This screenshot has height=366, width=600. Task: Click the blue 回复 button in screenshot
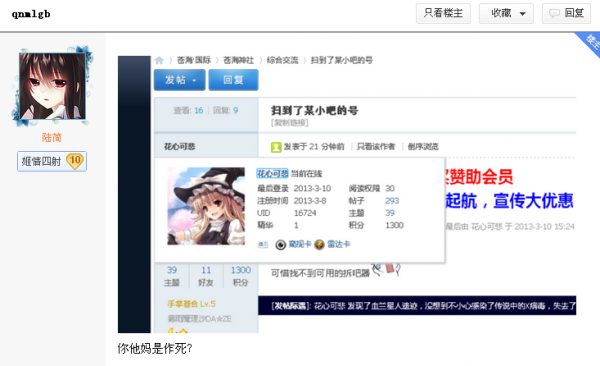tap(233, 80)
